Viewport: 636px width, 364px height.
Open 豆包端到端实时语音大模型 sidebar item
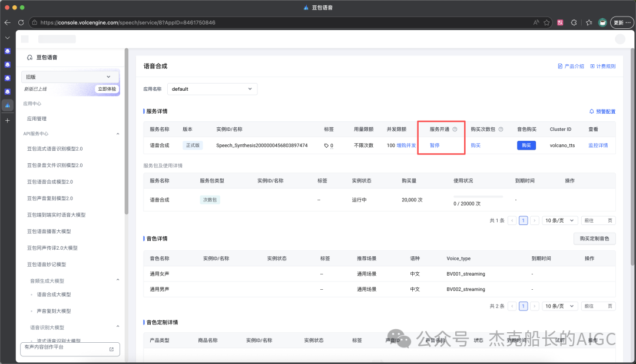tap(56, 214)
